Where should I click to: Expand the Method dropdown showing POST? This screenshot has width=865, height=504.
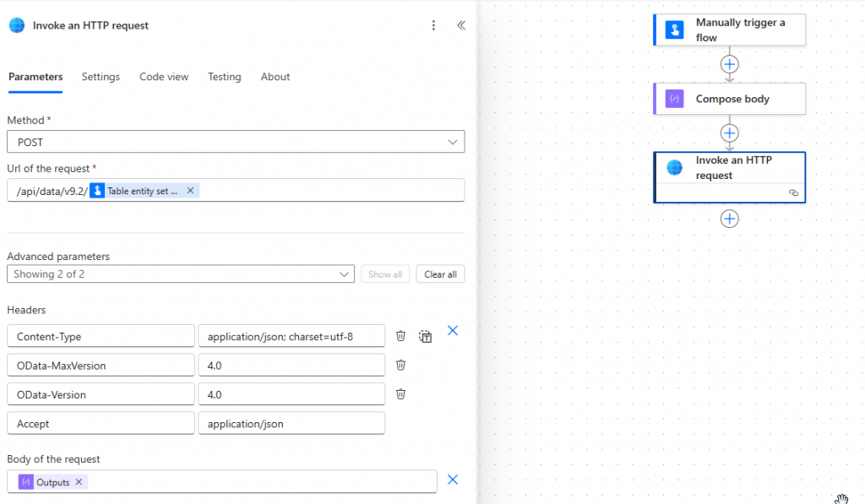coord(236,142)
